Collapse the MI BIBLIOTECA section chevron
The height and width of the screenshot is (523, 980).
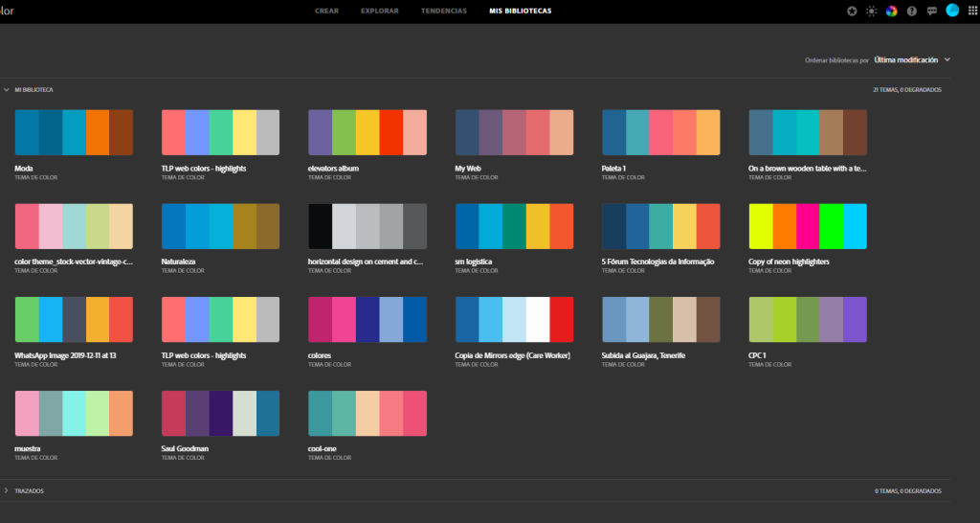pos(7,90)
